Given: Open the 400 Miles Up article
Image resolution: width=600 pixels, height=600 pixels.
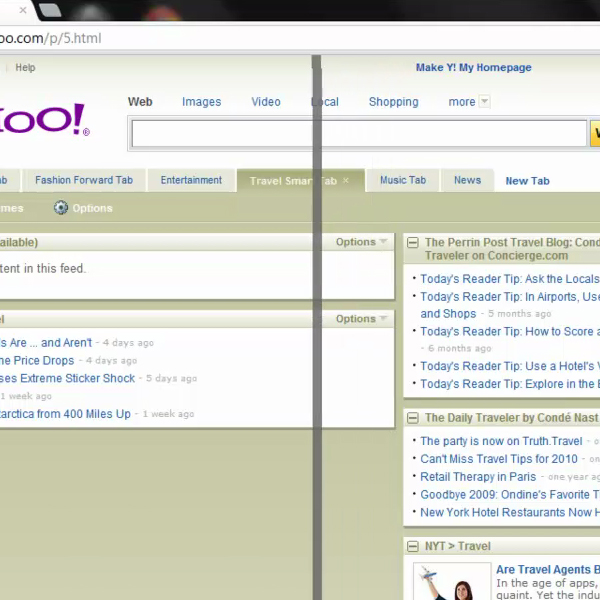Looking at the screenshot, I should (65, 414).
